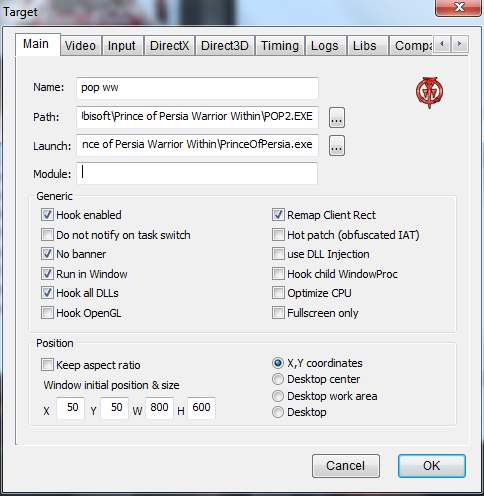Click the X position field
The image size is (484, 496).
70,408
